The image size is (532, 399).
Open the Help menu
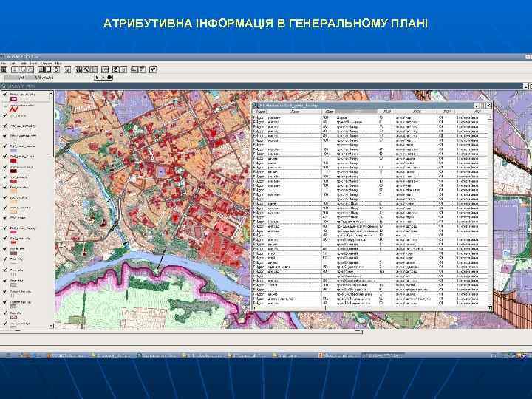(58, 63)
